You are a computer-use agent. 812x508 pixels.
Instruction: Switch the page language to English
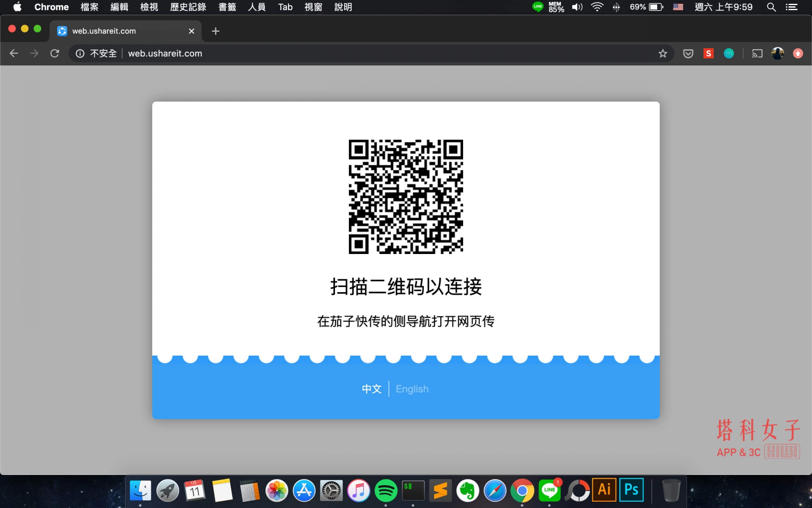click(x=412, y=389)
